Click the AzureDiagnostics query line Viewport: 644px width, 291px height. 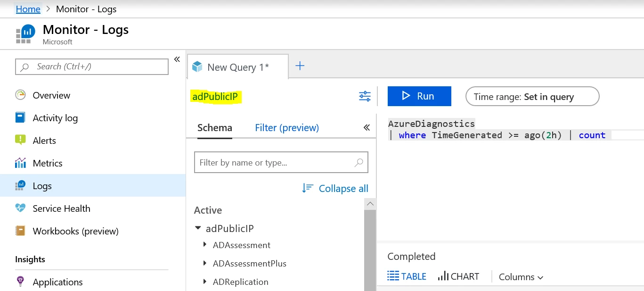tap(432, 124)
